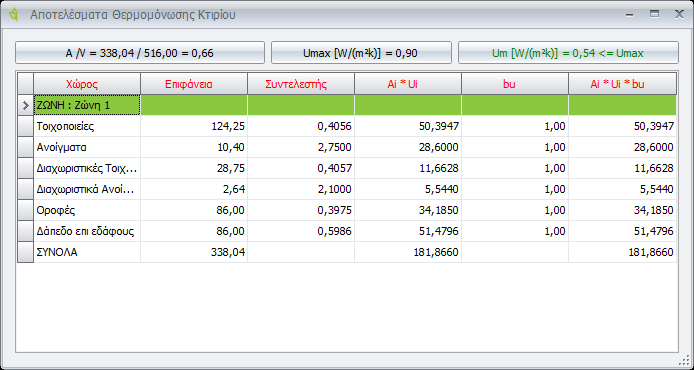The image size is (694, 370).
Task: Click the 51,4796 cell in Ai * Ui column
Action: (x=408, y=231)
